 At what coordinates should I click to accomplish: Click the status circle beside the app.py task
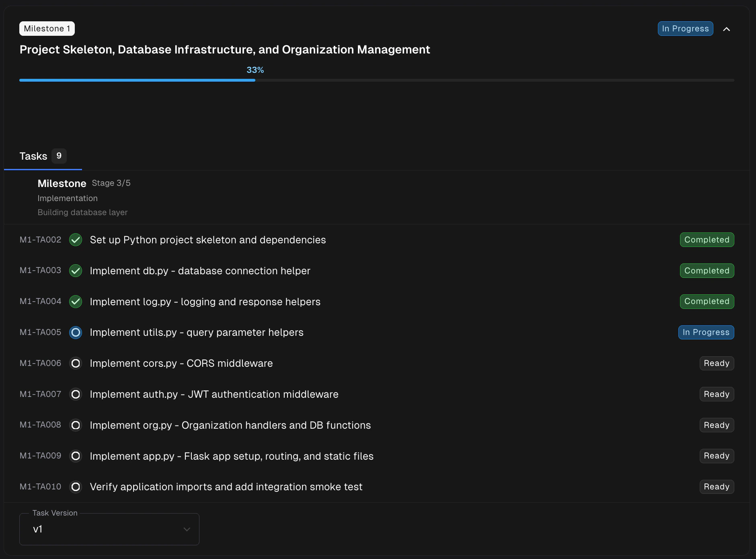coord(76,456)
